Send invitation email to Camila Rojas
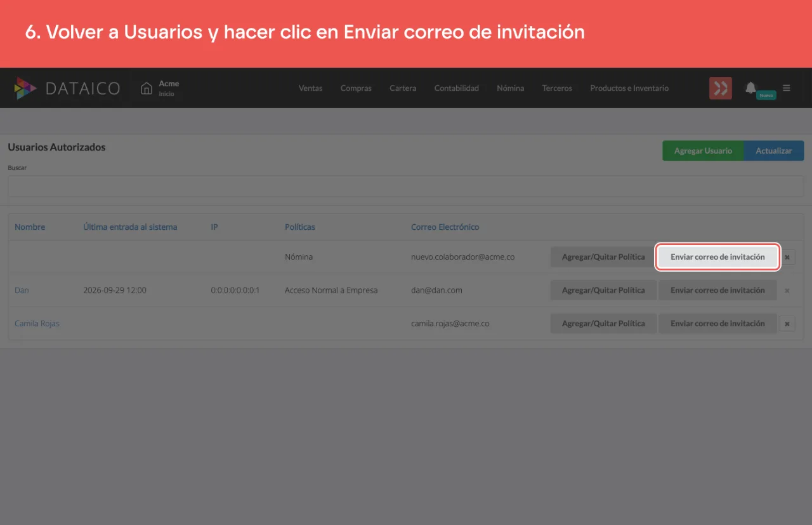The width and height of the screenshot is (812, 525). tap(717, 323)
